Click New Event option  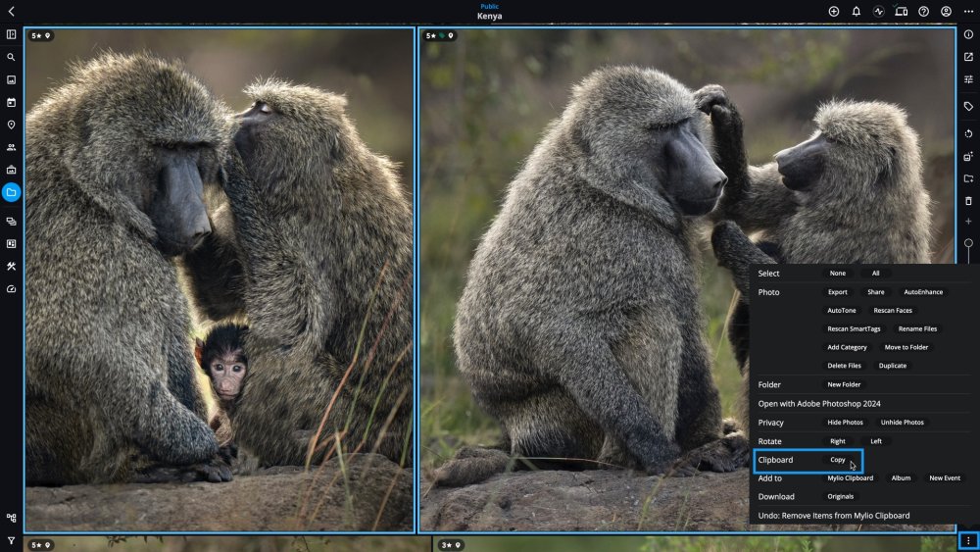pyautogui.click(x=945, y=478)
